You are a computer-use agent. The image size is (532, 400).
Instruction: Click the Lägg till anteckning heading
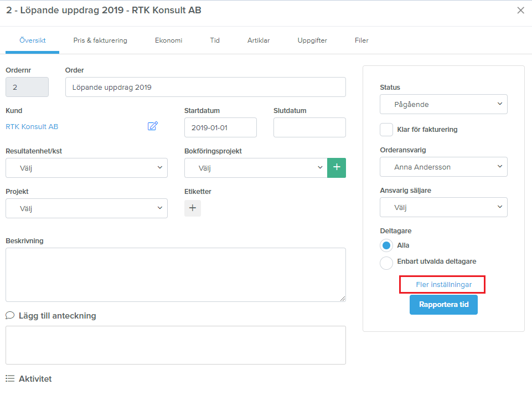pos(58,316)
